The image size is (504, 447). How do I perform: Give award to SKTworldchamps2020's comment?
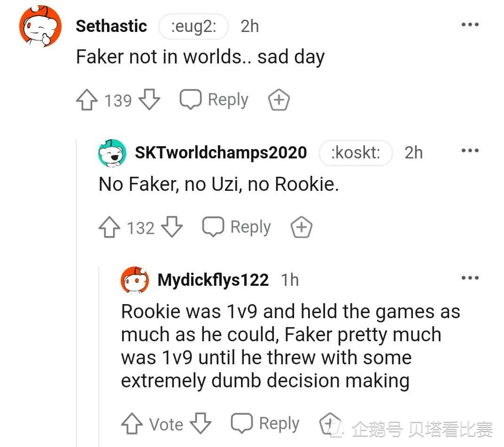pyautogui.click(x=302, y=228)
